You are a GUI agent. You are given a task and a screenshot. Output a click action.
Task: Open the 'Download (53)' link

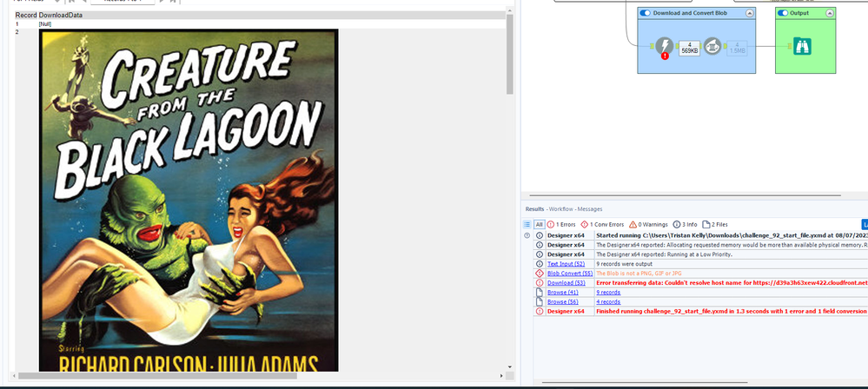point(566,283)
